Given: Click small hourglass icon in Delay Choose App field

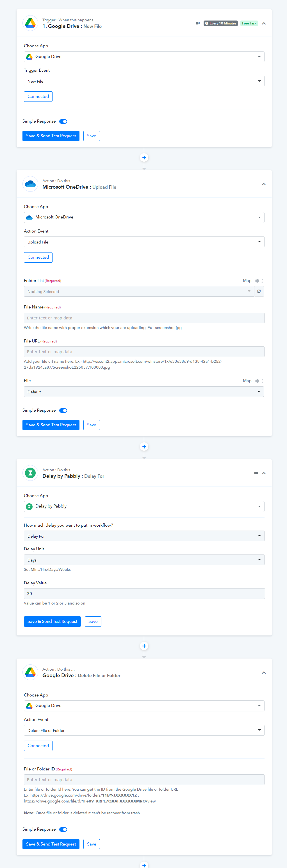Looking at the screenshot, I should pyautogui.click(x=29, y=506).
